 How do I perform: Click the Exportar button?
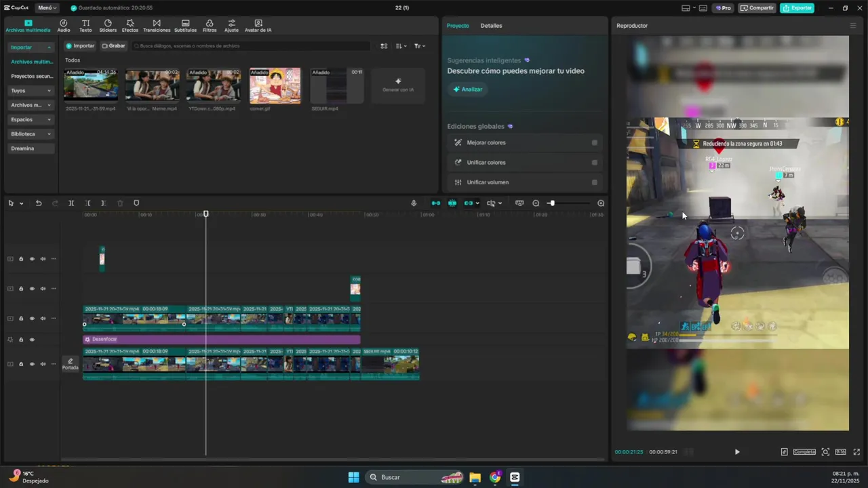797,8
